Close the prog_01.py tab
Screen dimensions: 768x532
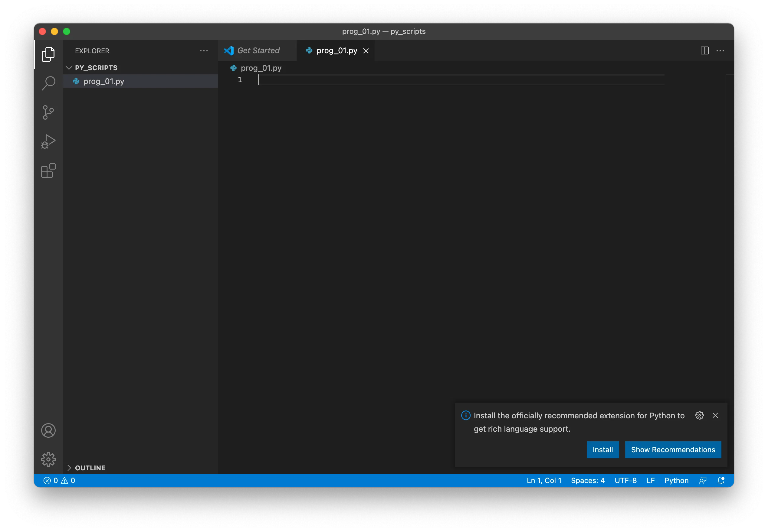[x=366, y=51]
